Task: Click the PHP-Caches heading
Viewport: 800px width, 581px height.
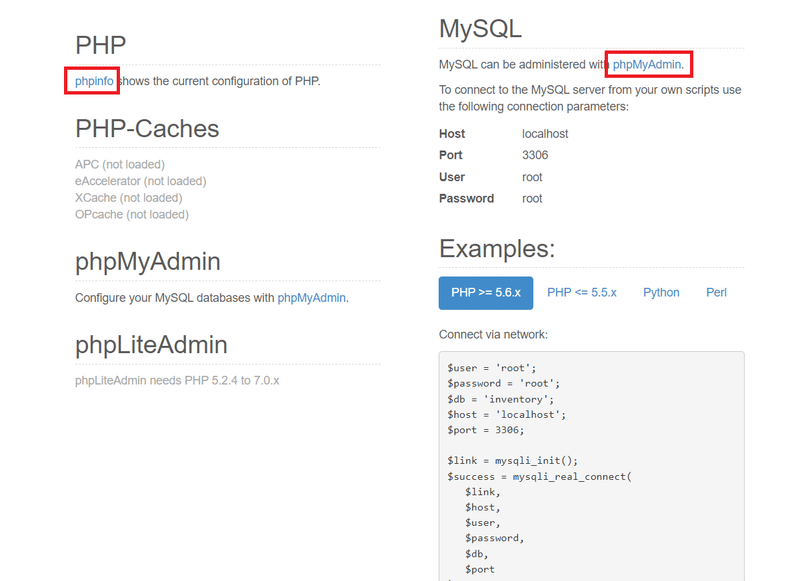Action: coord(147,129)
